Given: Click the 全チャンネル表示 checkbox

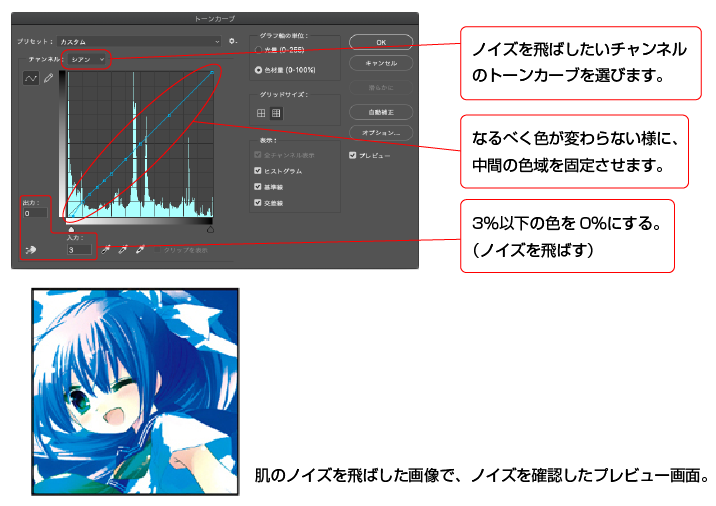Looking at the screenshot, I should (x=258, y=155).
